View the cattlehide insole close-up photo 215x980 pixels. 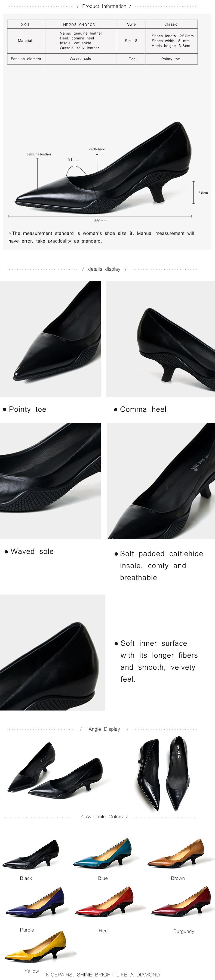161,481
